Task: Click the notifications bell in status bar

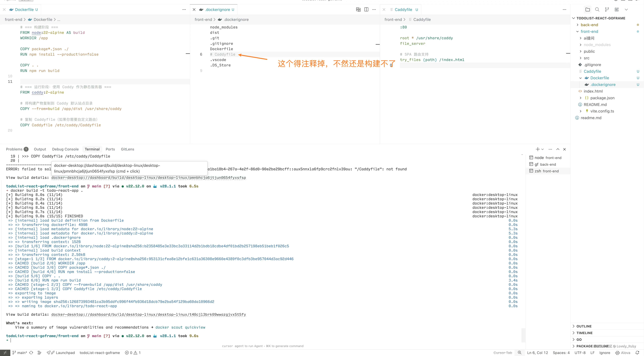Action: (637, 352)
